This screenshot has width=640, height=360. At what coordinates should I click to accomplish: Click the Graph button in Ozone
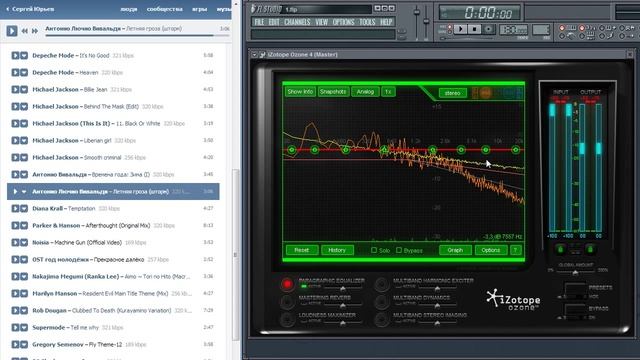[x=455, y=250]
